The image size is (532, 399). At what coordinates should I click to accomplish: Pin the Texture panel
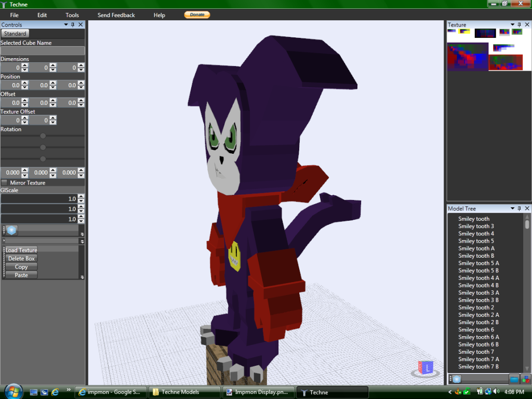519,25
